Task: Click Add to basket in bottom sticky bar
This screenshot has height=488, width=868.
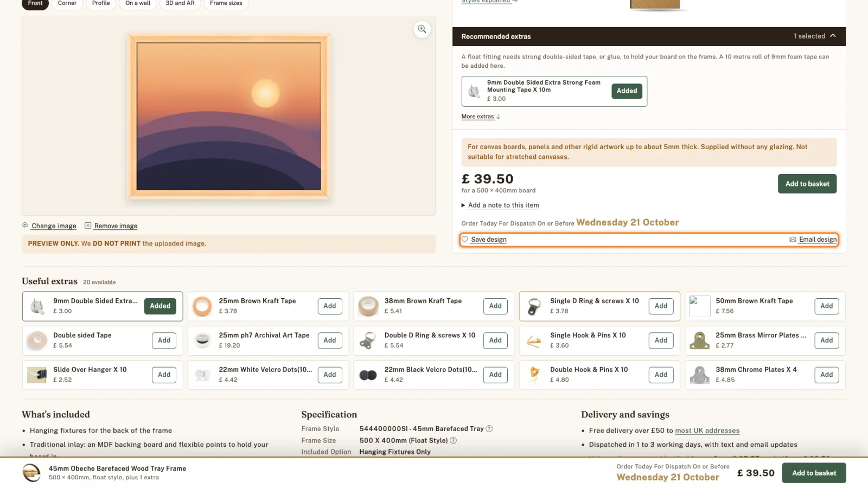Action: coord(814,473)
